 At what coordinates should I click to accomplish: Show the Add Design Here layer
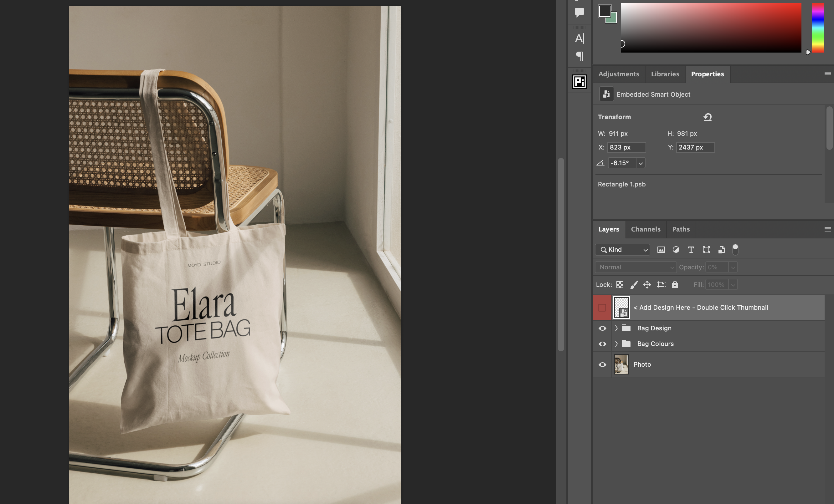pos(602,308)
